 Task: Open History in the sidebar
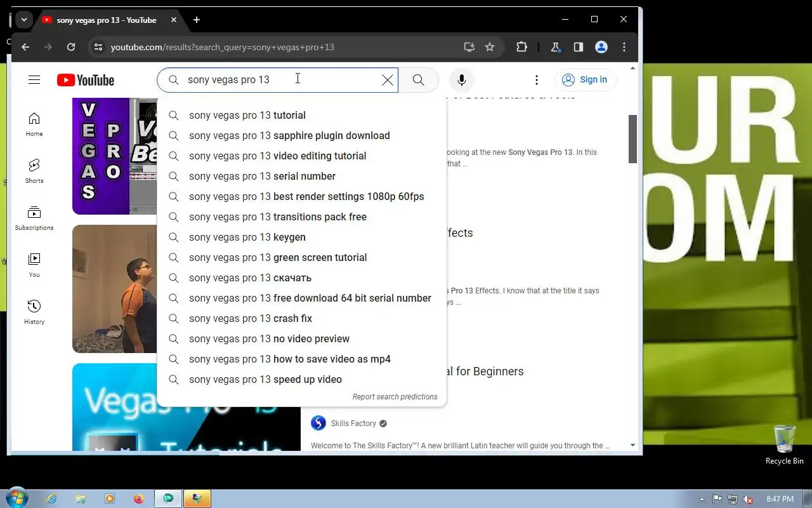coord(34,312)
